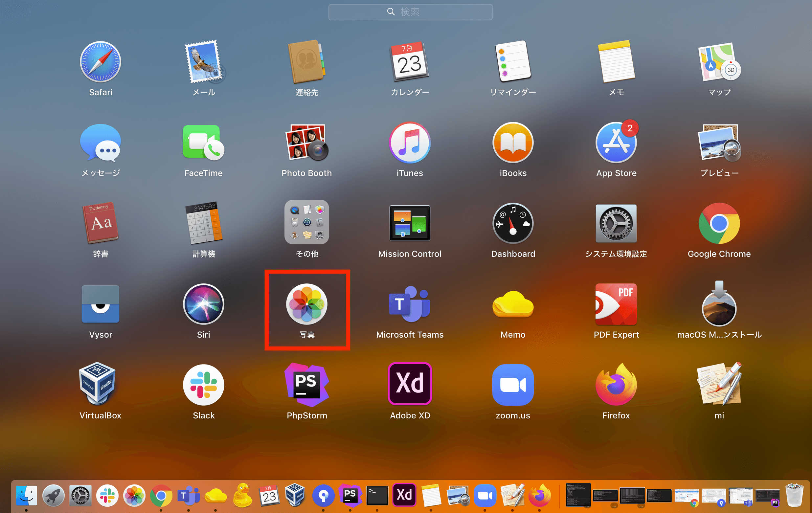812x513 pixels.
Task: Open the yellow cloud Memo app
Action: coord(512,304)
